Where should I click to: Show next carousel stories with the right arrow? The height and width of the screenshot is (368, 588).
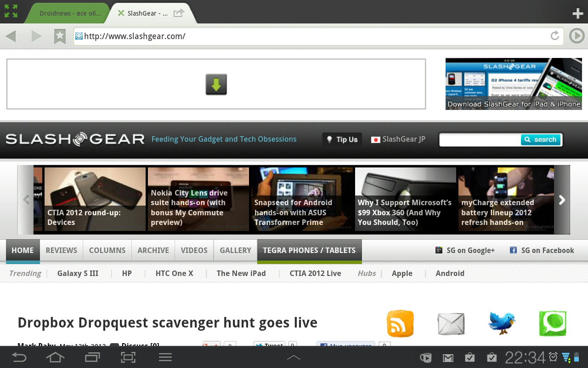click(562, 200)
